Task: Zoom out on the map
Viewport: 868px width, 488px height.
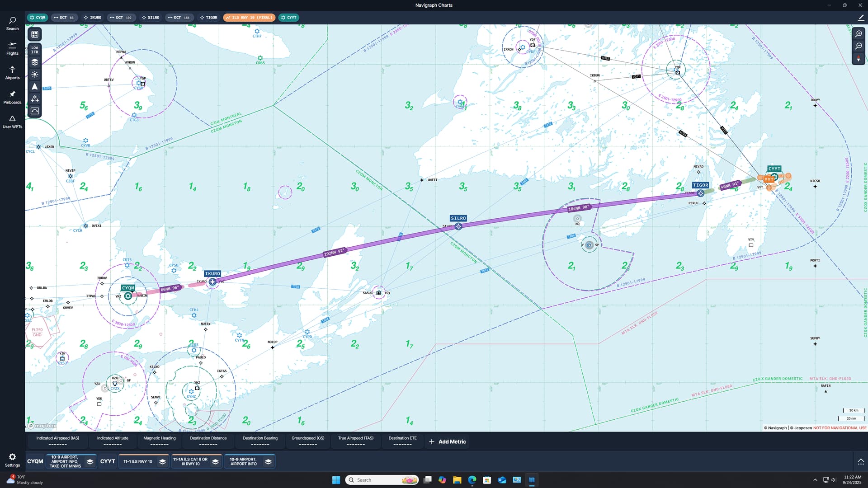Action: (x=859, y=46)
